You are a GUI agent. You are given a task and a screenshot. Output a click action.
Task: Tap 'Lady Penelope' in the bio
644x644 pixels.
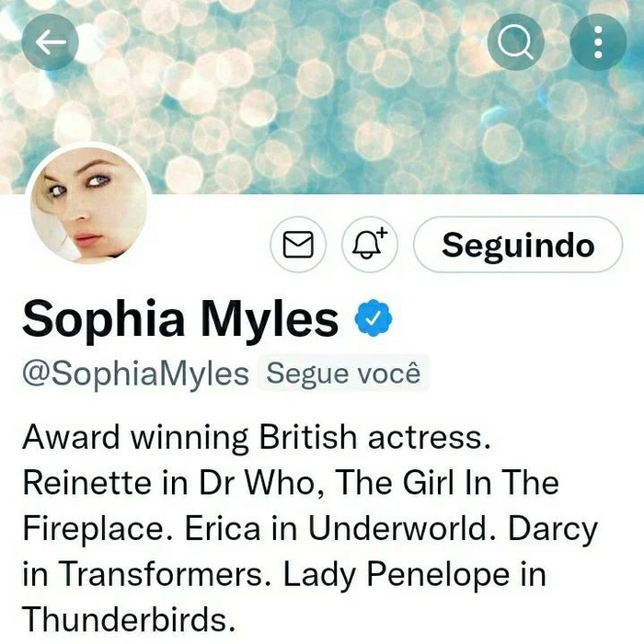tap(397, 575)
